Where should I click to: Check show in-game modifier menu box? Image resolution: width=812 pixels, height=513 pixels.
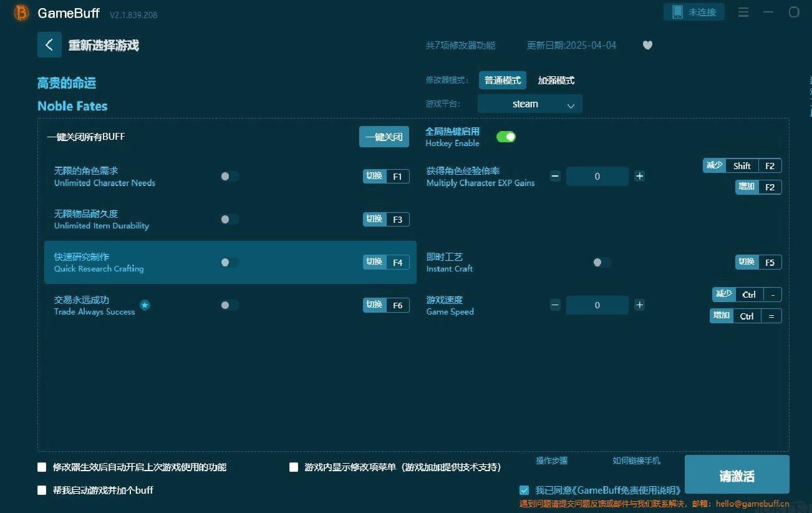pyautogui.click(x=294, y=467)
